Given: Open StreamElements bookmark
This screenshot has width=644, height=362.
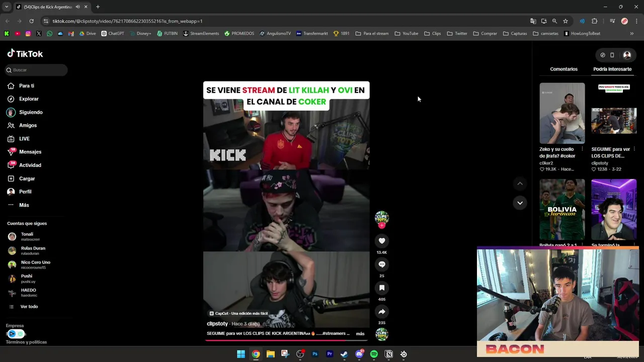Looking at the screenshot, I should [x=201, y=34].
